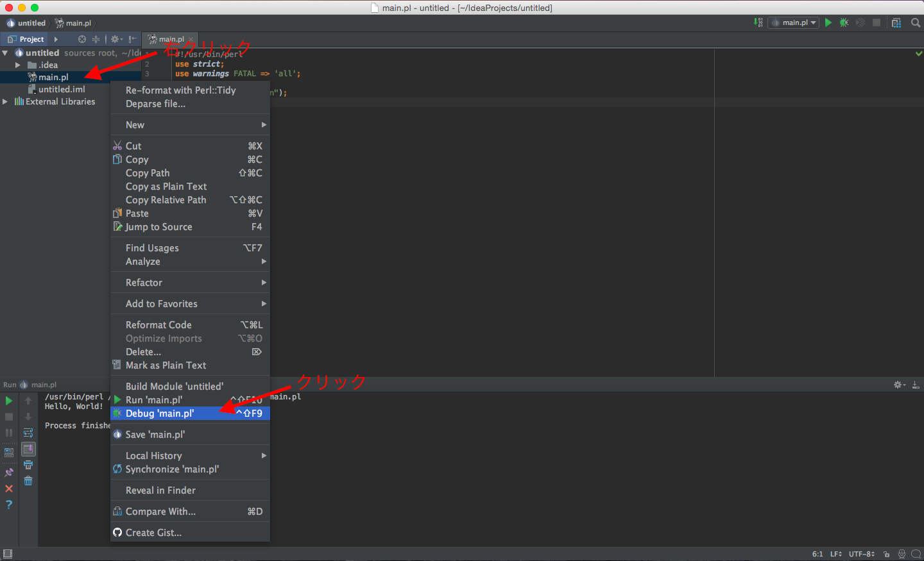Select untitled.iml file in project tree
Viewport: 924px width, 561px height.
click(61, 90)
